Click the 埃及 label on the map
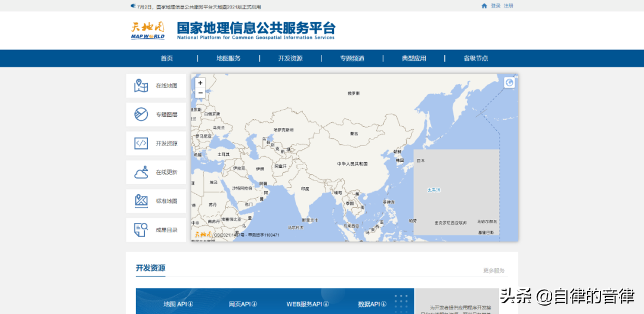This screenshot has width=644, height=314. (x=213, y=182)
